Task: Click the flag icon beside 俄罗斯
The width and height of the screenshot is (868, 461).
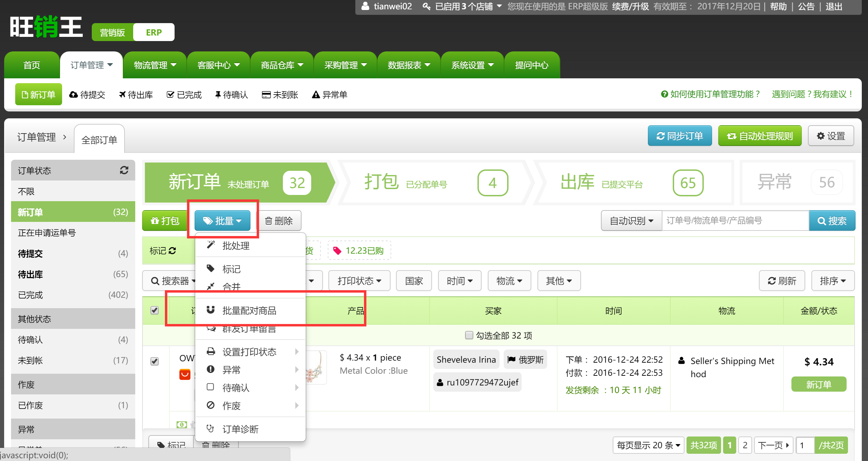Action: click(512, 360)
